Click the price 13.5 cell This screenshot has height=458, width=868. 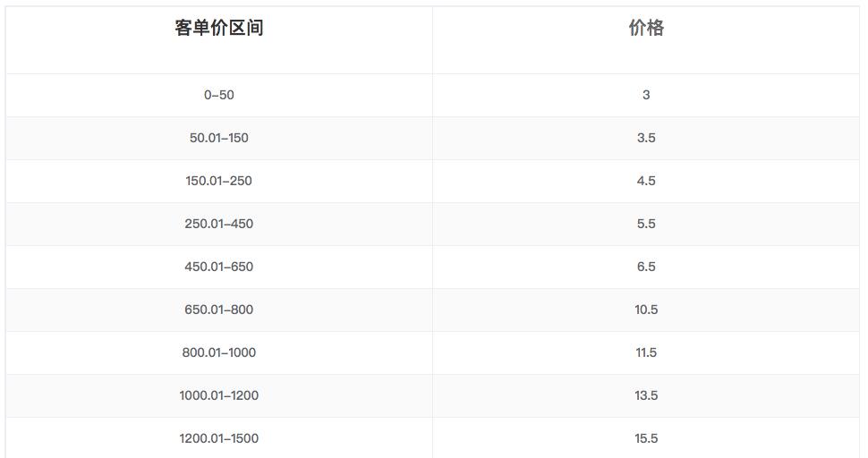tap(646, 395)
